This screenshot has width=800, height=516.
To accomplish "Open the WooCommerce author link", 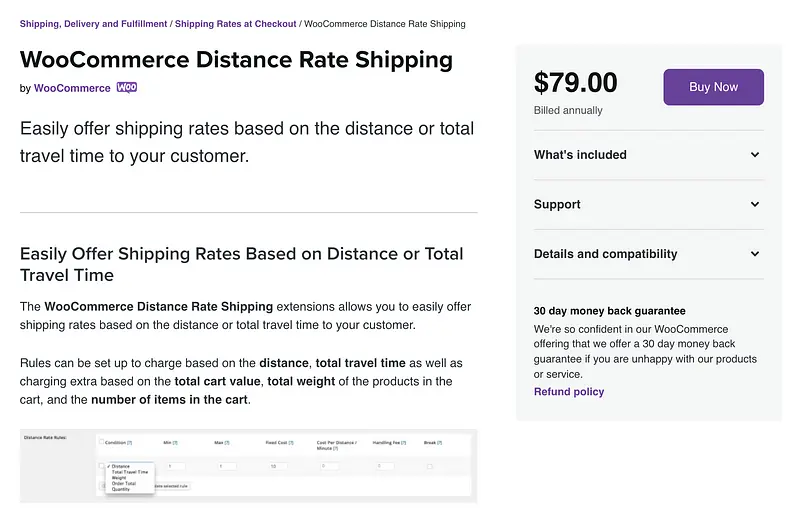I will (x=72, y=88).
